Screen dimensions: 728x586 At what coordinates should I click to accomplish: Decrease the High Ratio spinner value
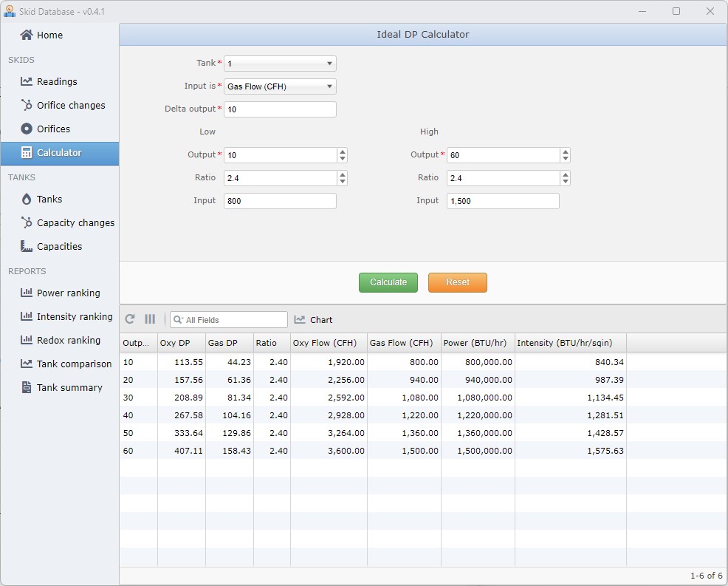[x=566, y=182]
